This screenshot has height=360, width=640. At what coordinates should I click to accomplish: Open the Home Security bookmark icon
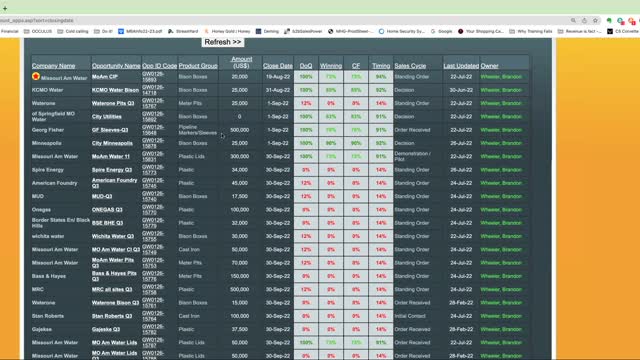pos(381,31)
